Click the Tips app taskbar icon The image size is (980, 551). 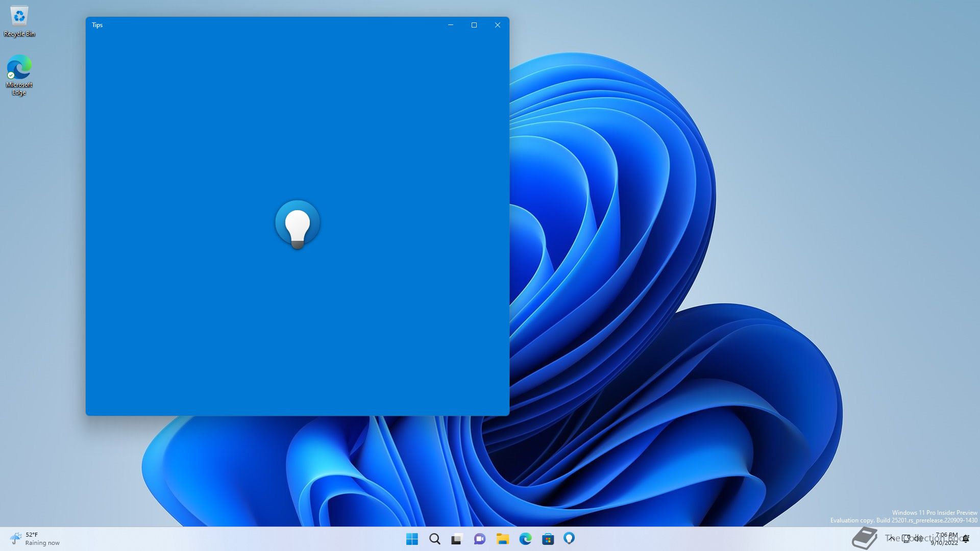pos(569,538)
